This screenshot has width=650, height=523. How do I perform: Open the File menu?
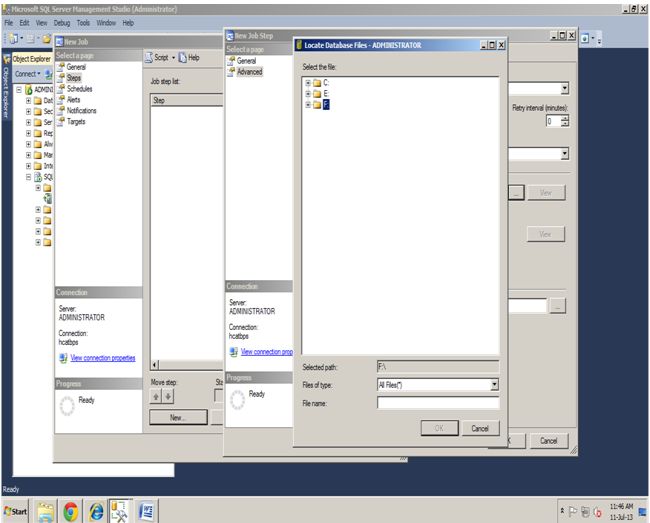[9, 23]
